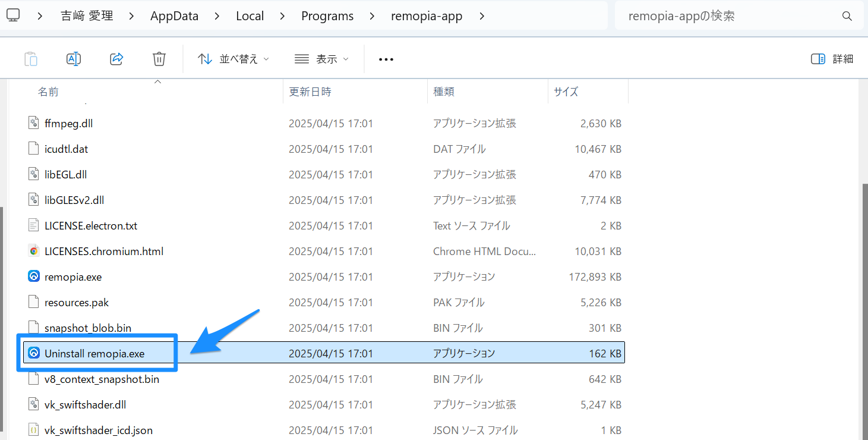This screenshot has height=440, width=868.
Task: Select the vk_swiftshader.dll file name
Action: [x=86, y=405]
